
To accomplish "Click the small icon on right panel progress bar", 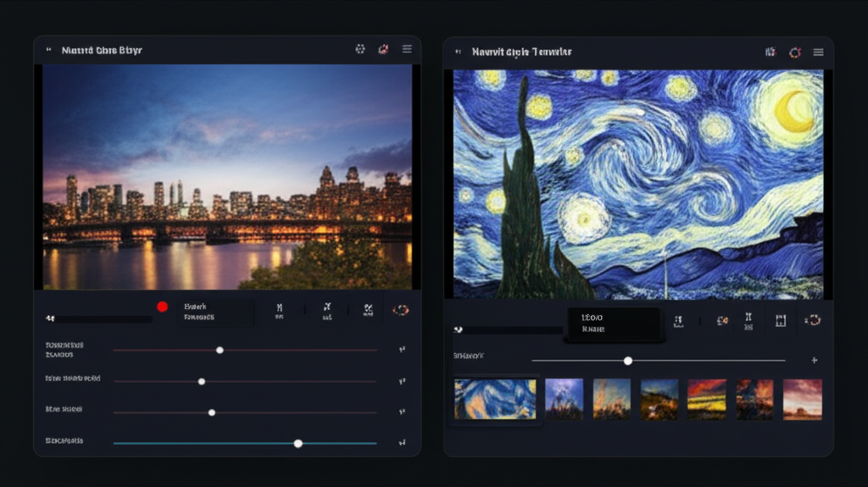I will (459, 329).
